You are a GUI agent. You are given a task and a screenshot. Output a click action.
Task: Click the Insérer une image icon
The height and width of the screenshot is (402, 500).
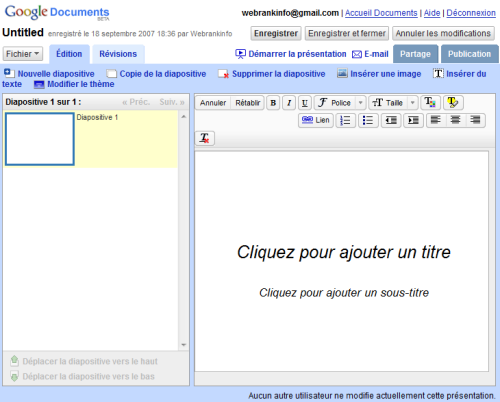(x=342, y=73)
